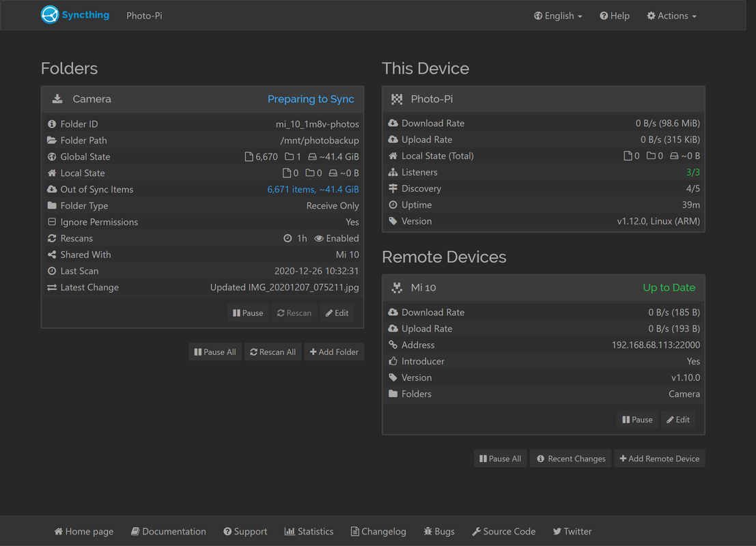
Task: Click the Uptime clock icon
Action: [393, 205]
